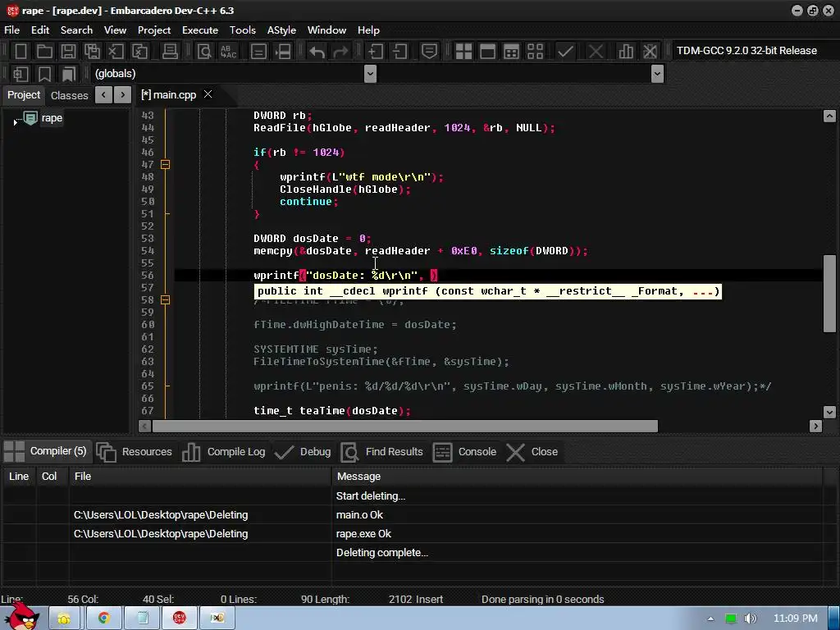Viewport: 840px width, 630px height.
Task: Click the 'Deleting complete...' message
Action: pos(382,553)
